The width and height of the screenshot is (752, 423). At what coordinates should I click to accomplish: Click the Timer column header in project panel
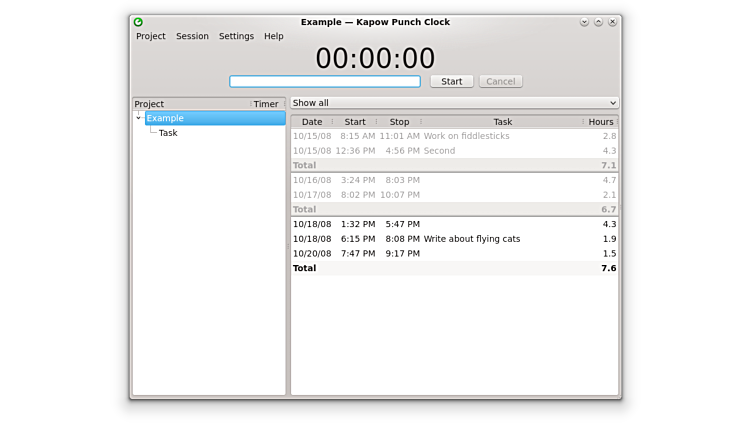pyautogui.click(x=266, y=104)
